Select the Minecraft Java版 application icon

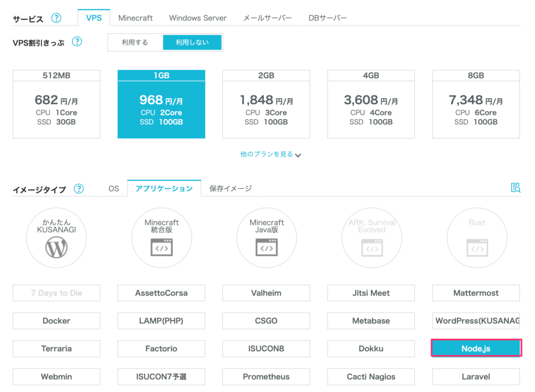266,238
